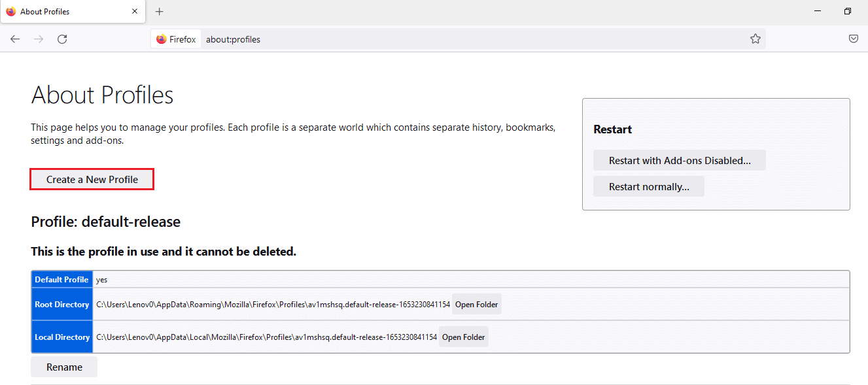Screen dimensions: 868x385
Task: Click the browser forward arrow
Action: (39, 39)
